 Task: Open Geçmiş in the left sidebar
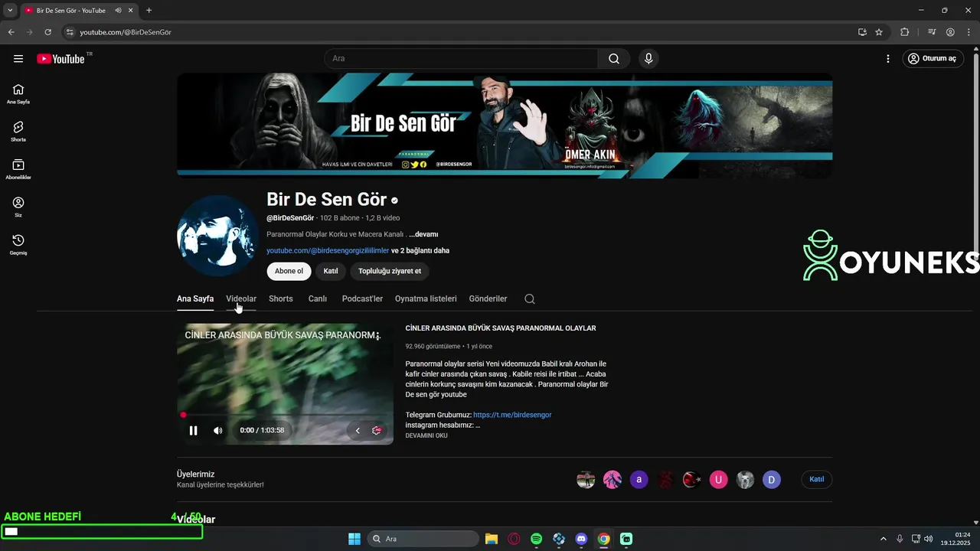pyautogui.click(x=18, y=244)
